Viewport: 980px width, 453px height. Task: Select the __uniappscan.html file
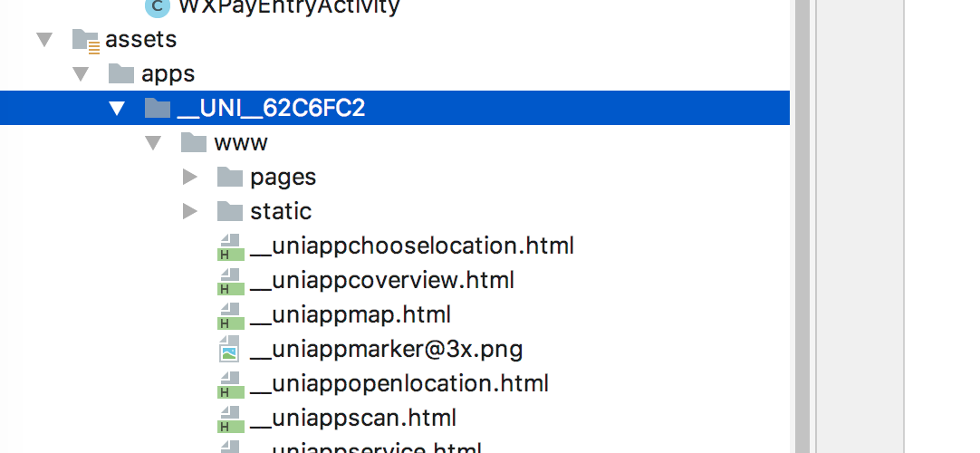pyautogui.click(x=353, y=418)
